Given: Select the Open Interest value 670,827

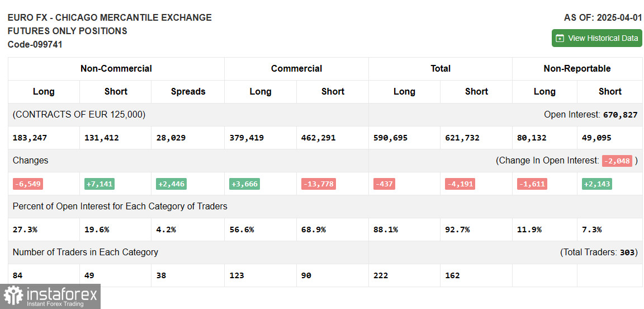Looking at the screenshot, I should [x=620, y=115].
